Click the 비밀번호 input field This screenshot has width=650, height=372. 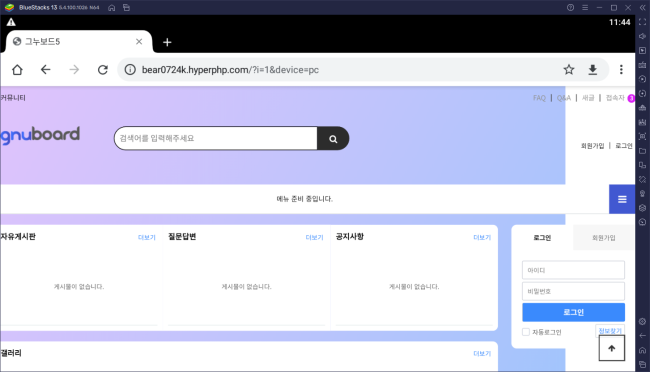573,291
